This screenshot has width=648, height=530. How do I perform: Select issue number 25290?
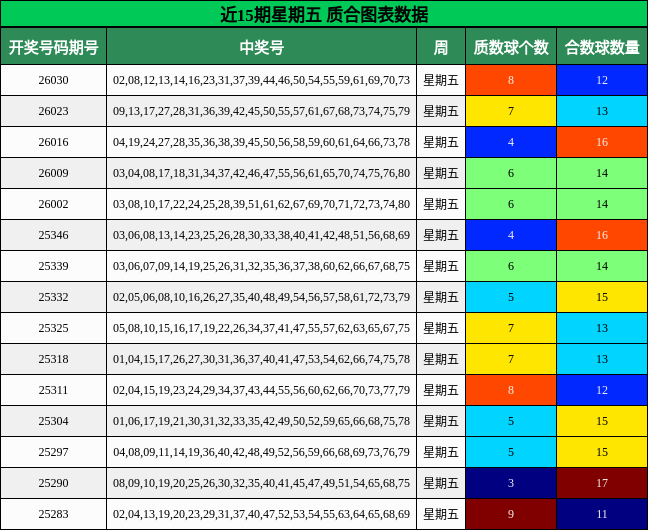coord(53,483)
